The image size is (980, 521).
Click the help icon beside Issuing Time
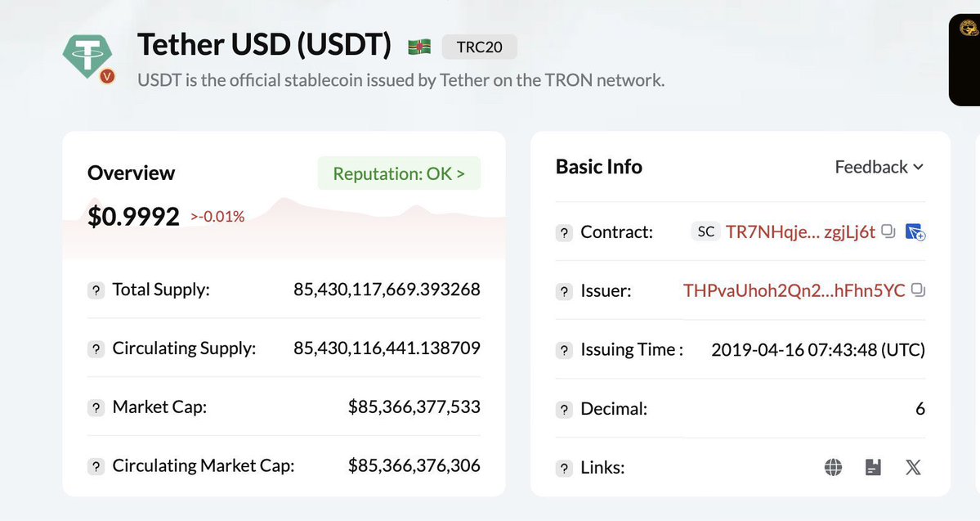click(x=564, y=350)
